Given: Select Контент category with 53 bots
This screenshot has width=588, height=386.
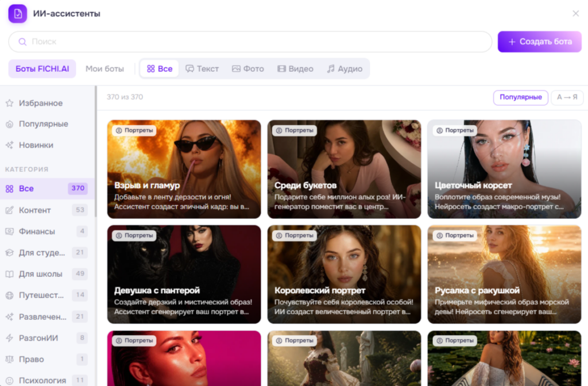Looking at the screenshot, I should pyautogui.click(x=47, y=210).
